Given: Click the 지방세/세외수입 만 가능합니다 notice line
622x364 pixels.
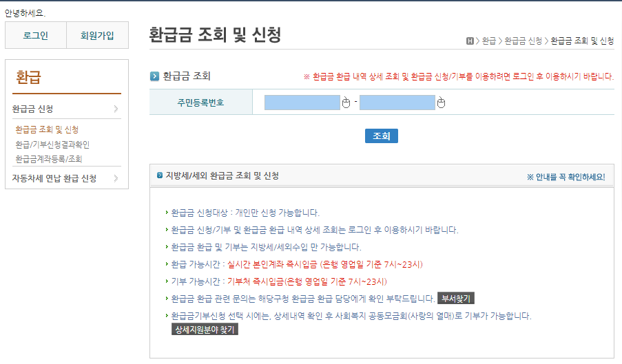Looking at the screenshot, I should point(266,247).
